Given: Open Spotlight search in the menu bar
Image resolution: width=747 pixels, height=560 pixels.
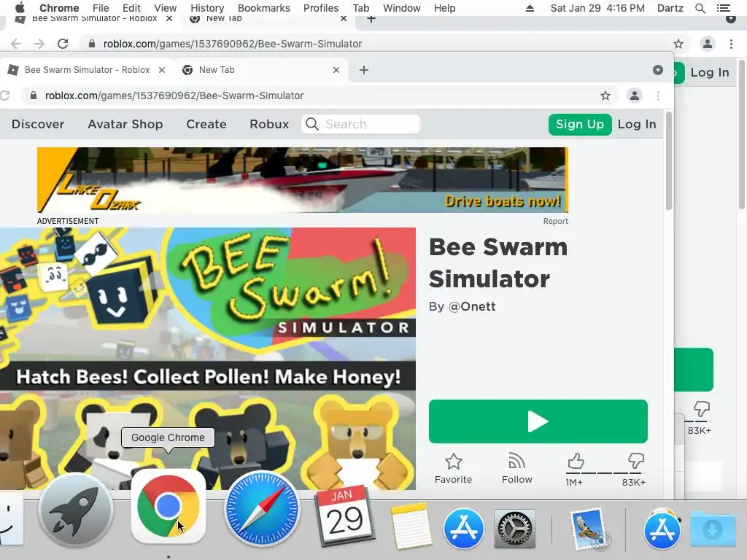Looking at the screenshot, I should (x=700, y=8).
